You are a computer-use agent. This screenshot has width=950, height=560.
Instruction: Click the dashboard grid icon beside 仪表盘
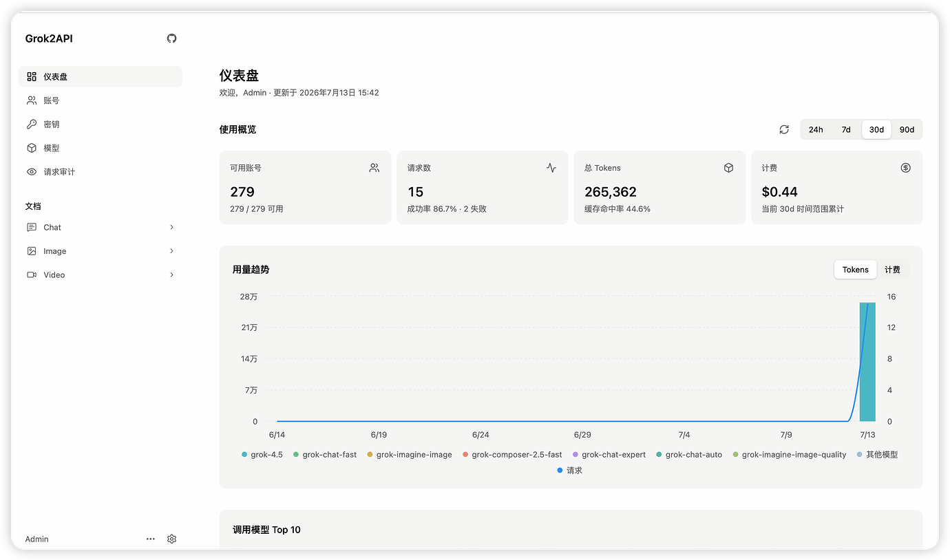(x=32, y=76)
